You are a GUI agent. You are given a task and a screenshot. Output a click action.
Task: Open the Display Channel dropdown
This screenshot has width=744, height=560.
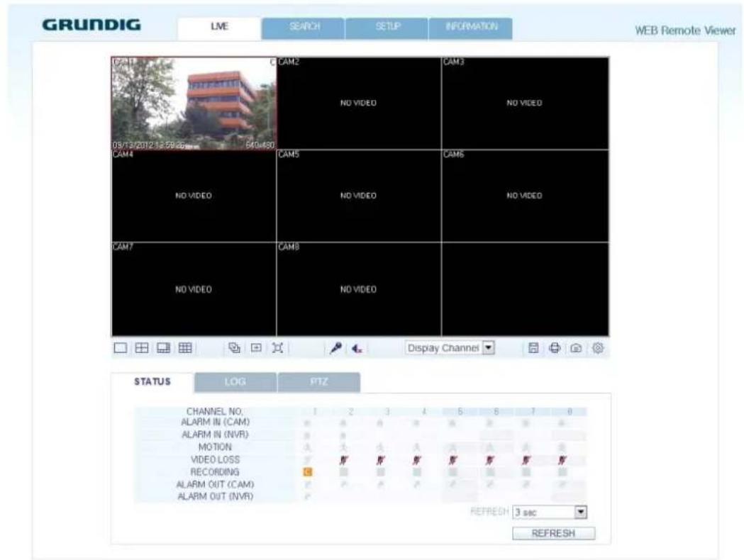click(450, 348)
